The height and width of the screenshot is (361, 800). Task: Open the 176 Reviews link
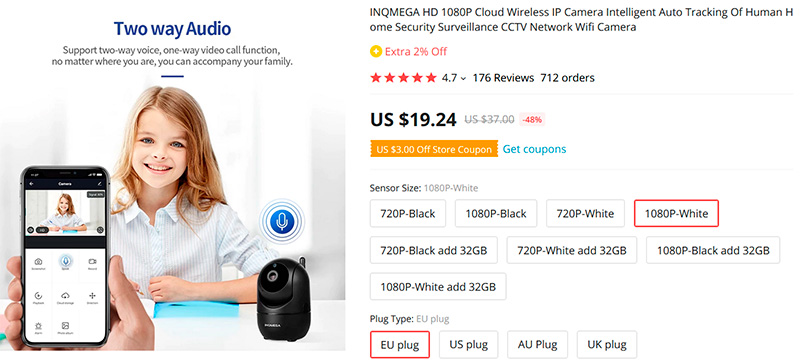pos(503,78)
